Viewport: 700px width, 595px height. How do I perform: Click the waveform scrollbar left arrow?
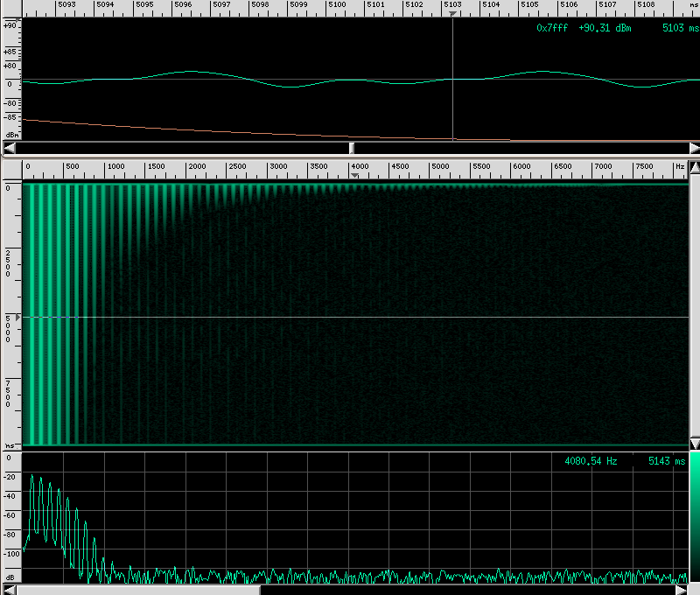10,148
